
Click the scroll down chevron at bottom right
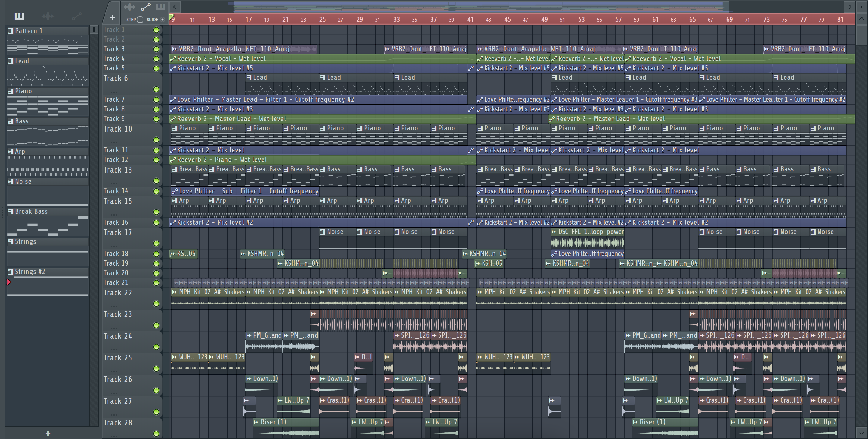click(x=861, y=433)
